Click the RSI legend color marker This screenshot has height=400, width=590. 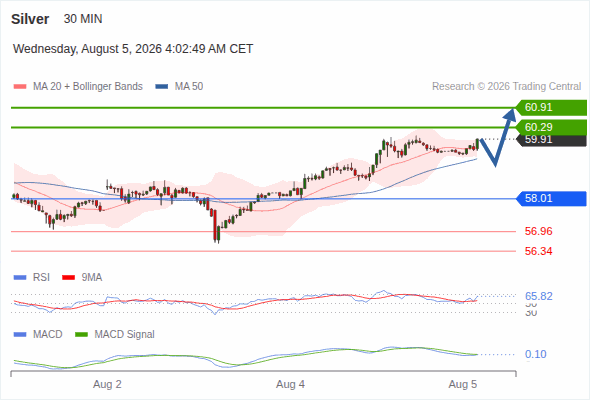coord(20,278)
